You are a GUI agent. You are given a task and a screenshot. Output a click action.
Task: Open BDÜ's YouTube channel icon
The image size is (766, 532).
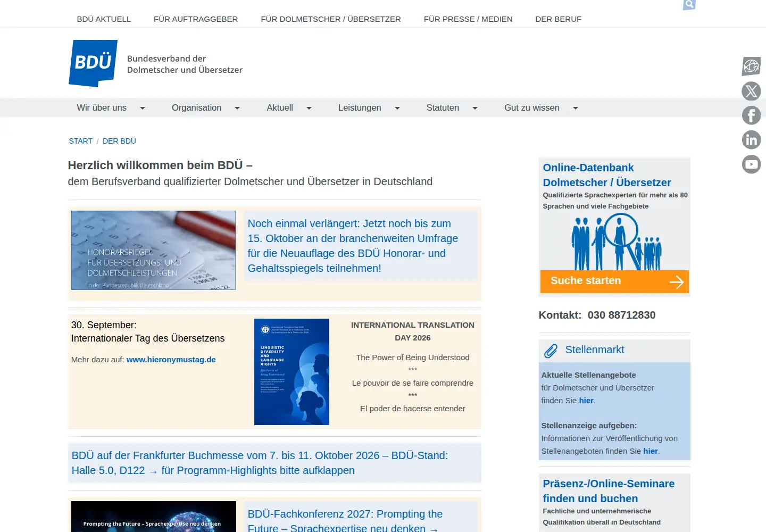pyautogui.click(x=751, y=164)
